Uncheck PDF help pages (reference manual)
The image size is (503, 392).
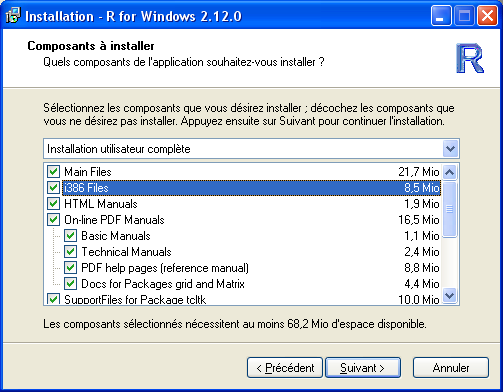coord(70,268)
